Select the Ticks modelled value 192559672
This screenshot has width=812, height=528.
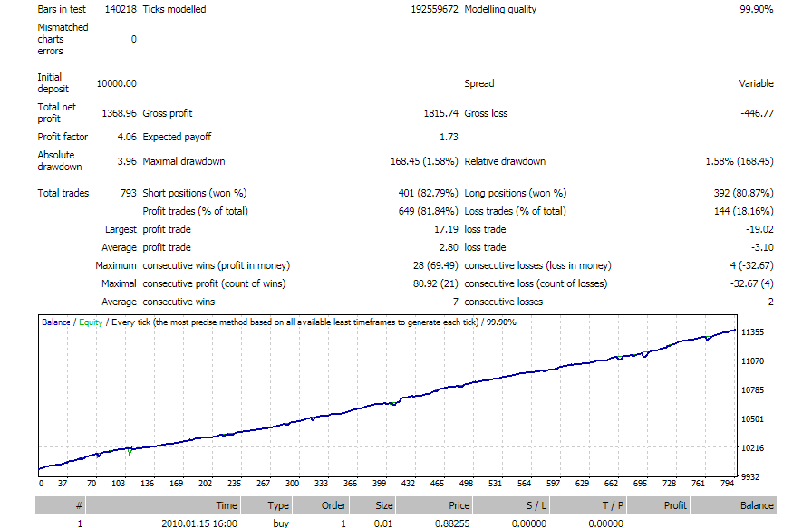click(434, 9)
